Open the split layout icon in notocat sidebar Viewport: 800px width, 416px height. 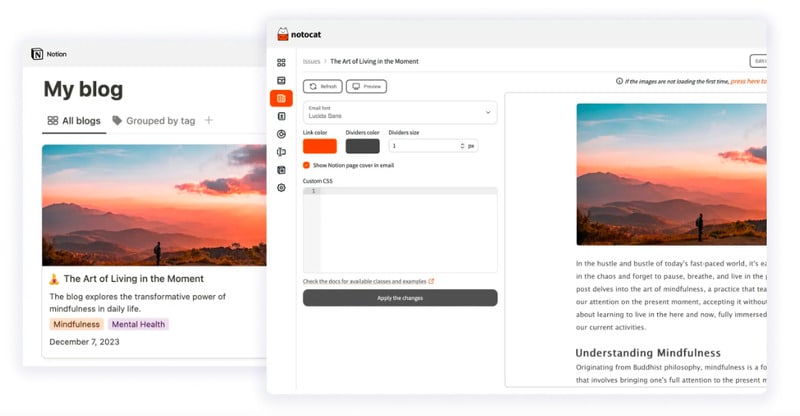pos(281,152)
